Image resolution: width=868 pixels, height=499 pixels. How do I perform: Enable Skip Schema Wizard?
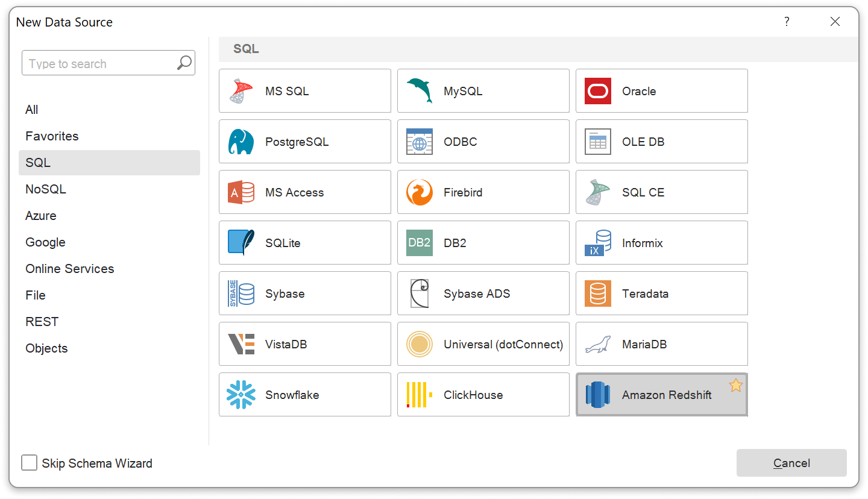coord(29,462)
